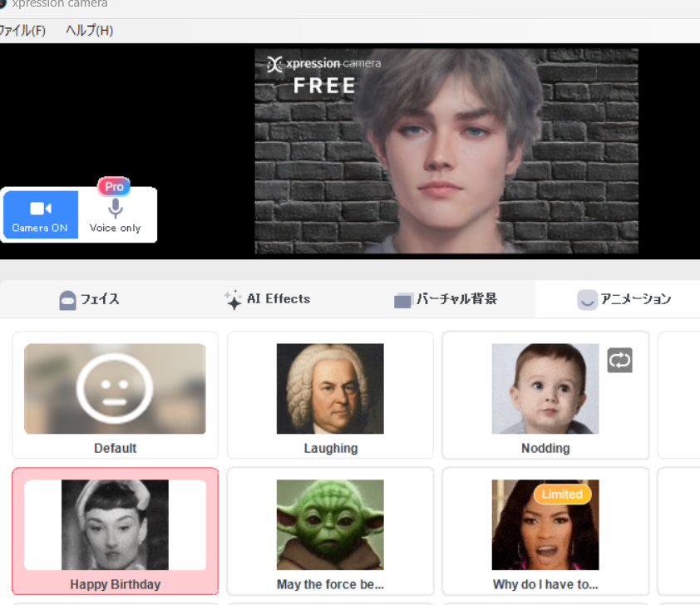The width and height of the screenshot is (700, 605).
Task: Switch to the バーチャル背景 tab
Action: [446, 299]
